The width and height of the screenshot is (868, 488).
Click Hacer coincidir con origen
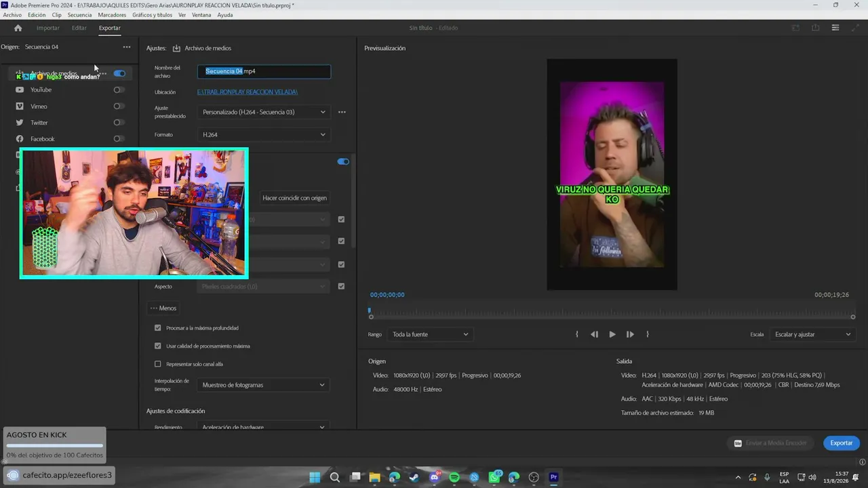pyautogui.click(x=295, y=198)
